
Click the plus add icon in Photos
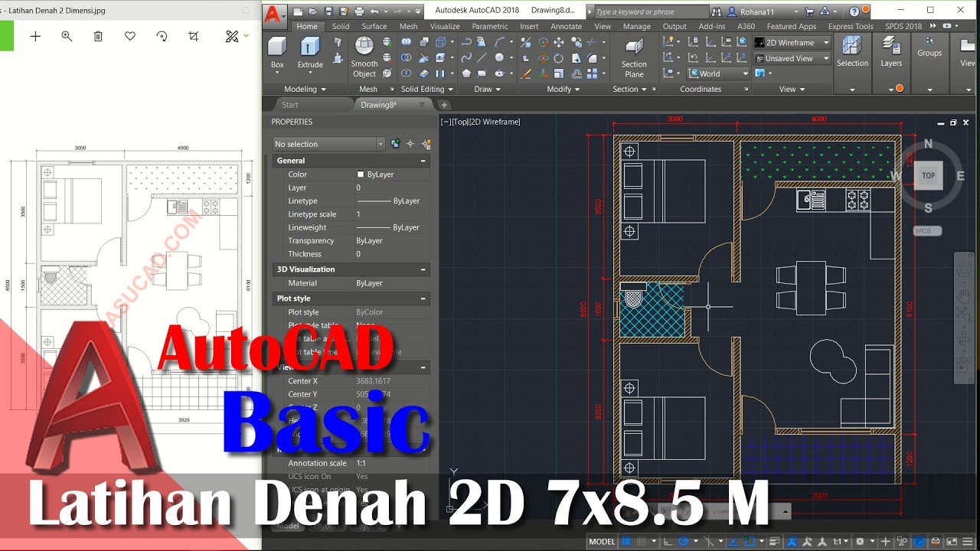click(35, 36)
